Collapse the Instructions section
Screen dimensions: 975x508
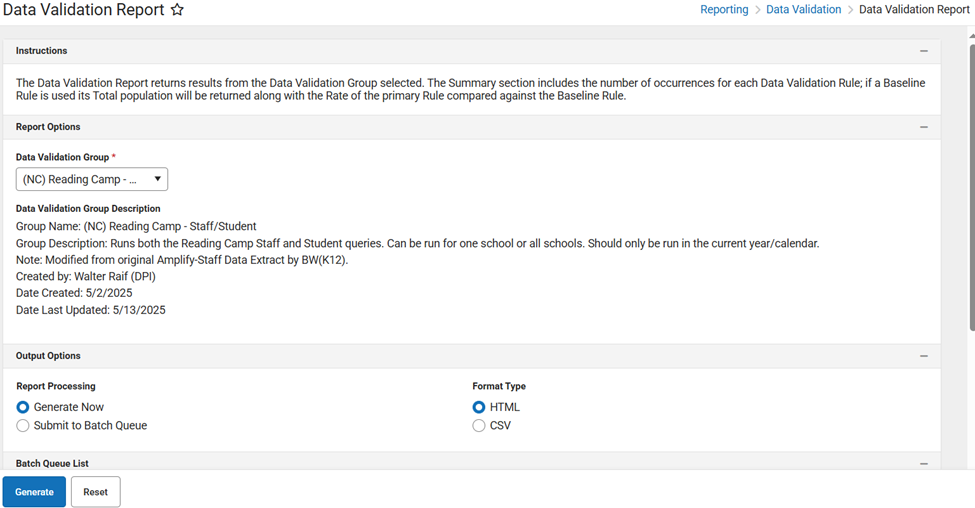coord(923,51)
